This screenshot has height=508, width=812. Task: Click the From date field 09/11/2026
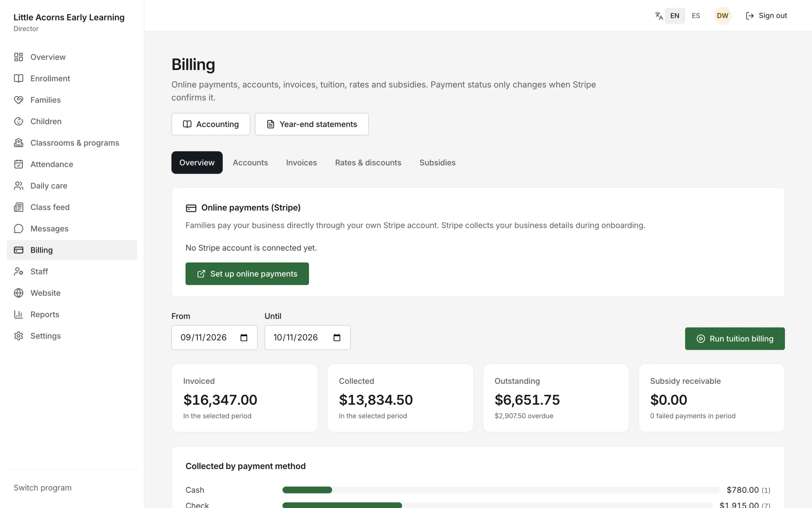[x=215, y=337]
